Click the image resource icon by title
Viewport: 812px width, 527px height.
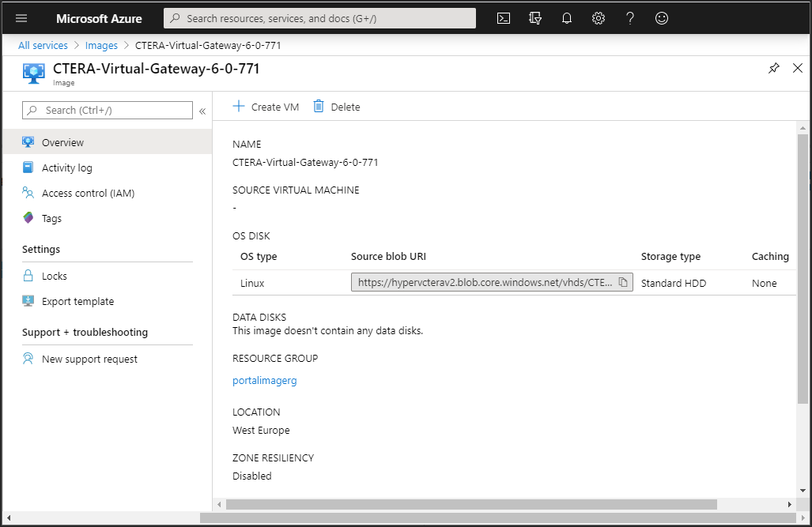tap(34, 73)
